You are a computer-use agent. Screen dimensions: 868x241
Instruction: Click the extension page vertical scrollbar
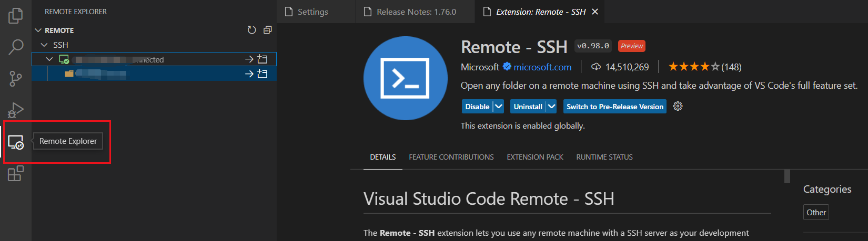tap(787, 176)
